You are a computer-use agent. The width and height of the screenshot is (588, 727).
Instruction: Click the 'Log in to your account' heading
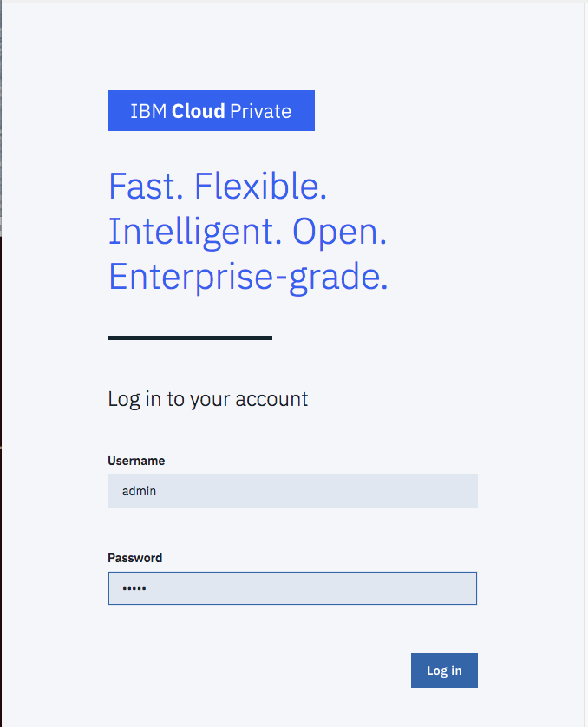[207, 399]
